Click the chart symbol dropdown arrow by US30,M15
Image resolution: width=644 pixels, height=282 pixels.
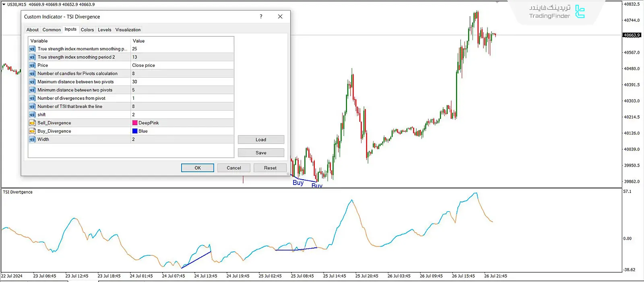pyautogui.click(x=4, y=4)
